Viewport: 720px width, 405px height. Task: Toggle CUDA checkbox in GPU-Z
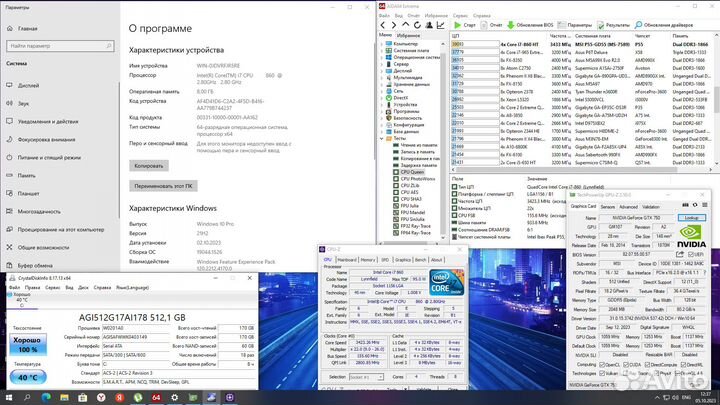[x=625, y=365]
